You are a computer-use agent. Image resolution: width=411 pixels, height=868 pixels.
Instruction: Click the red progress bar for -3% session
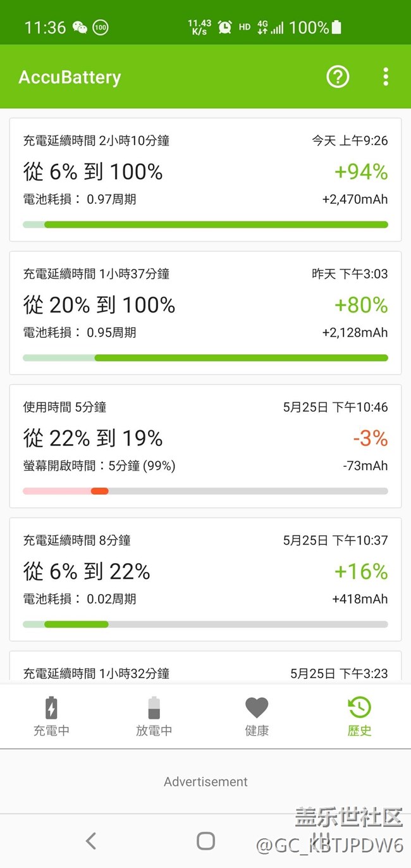[x=99, y=491]
